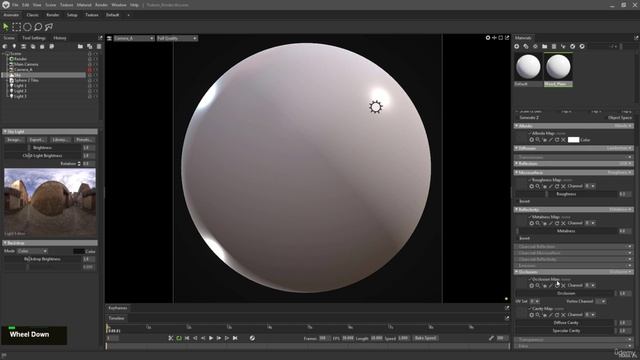Add new light icon in Scene toolbar
The image size is (640, 360).
14,47
